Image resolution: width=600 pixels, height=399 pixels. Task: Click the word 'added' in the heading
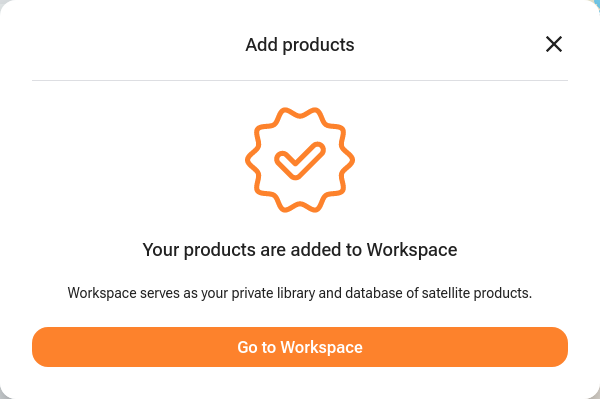(316, 250)
